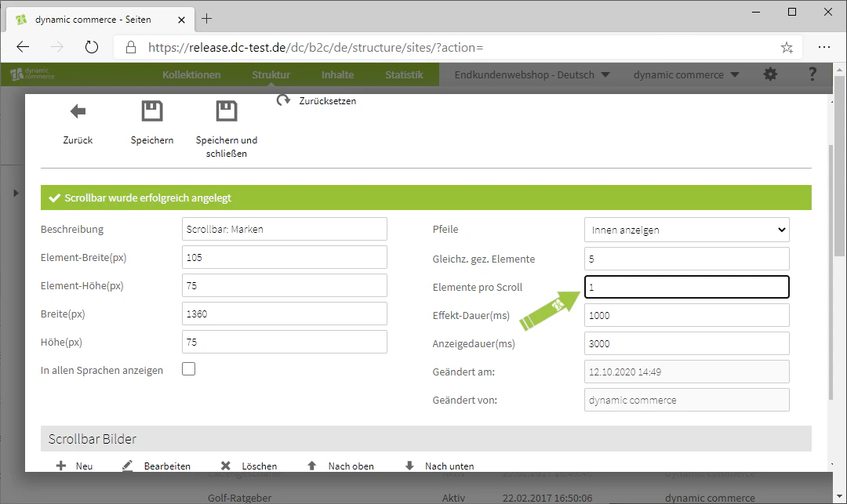Click the Nach unten arrow icon
Image resolution: width=847 pixels, height=504 pixels.
pos(409,466)
